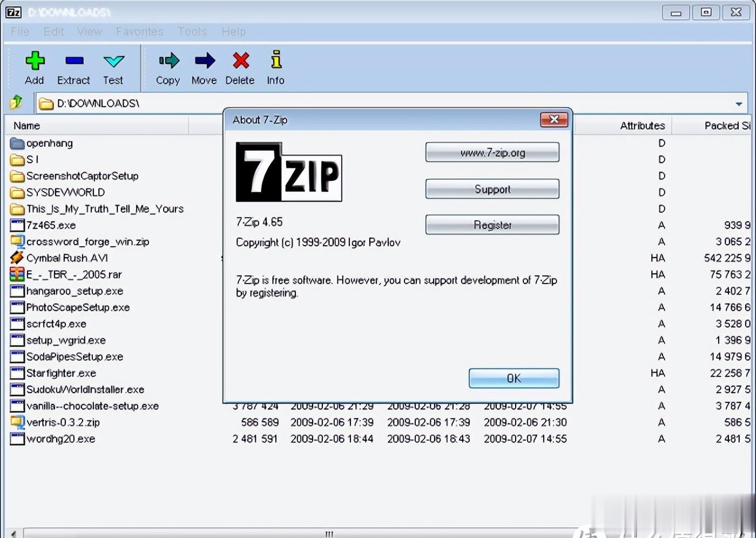
Task: Select the This_Is_My_Truth_Tell_Me_Yours folder icon
Action: [x=17, y=209]
